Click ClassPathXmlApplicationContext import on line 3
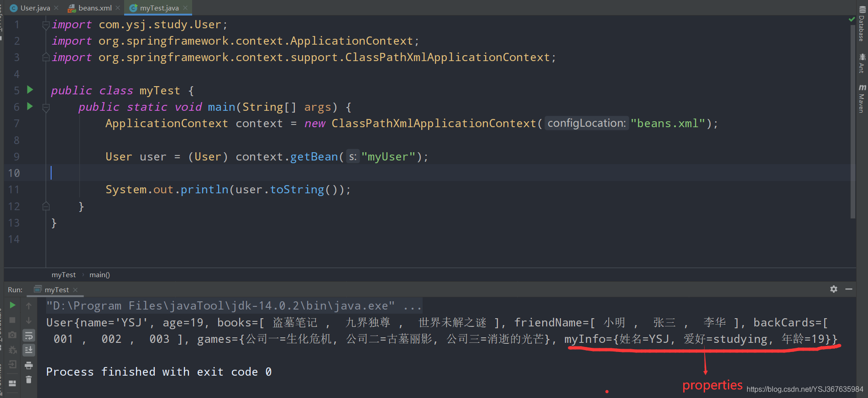Screen dimensions: 868x398 click(x=447, y=57)
